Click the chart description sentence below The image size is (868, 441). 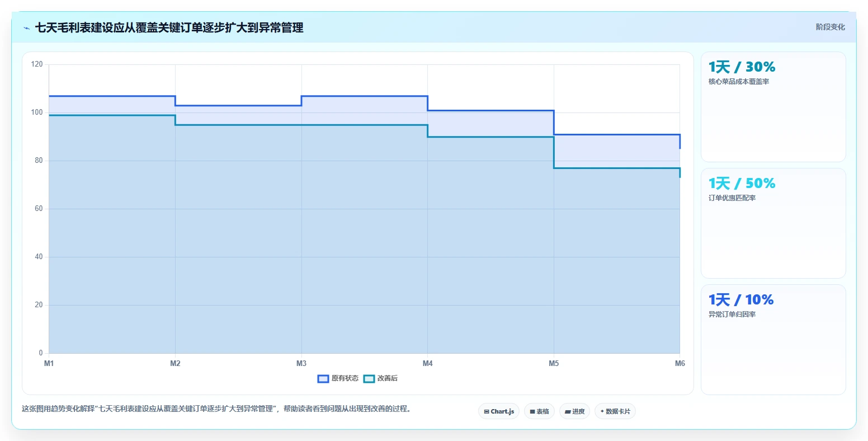(218, 409)
